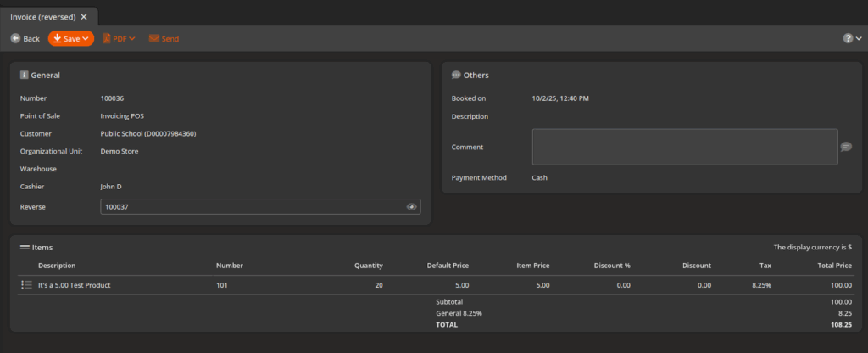The width and height of the screenshot is (868, 353).
Task: Click the item row list icon
Action: pos(26,285)
